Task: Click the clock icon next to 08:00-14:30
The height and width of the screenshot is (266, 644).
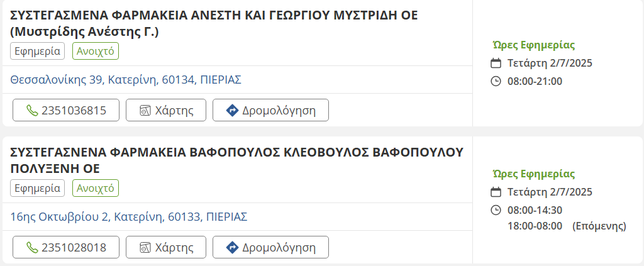Action: click(496, 210)
